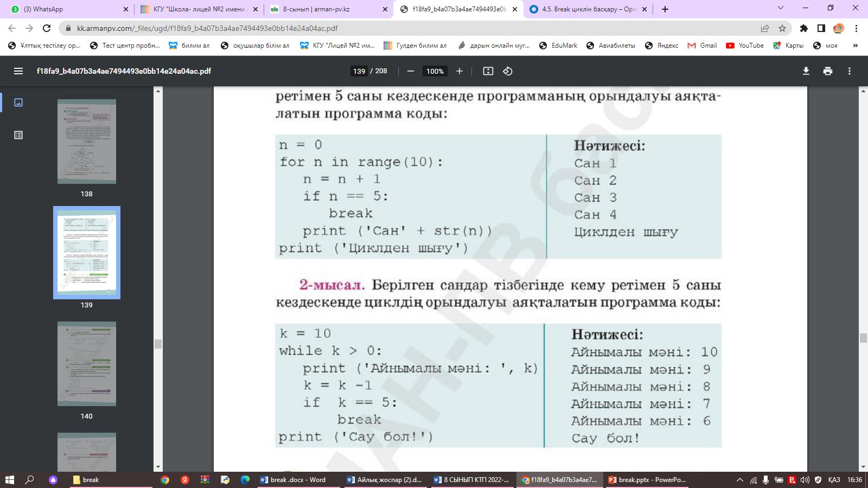Viewport: 868px width, 488px height.
Task: Change the ҚАЗ keyboard language
Action: (x=834, y=480)
